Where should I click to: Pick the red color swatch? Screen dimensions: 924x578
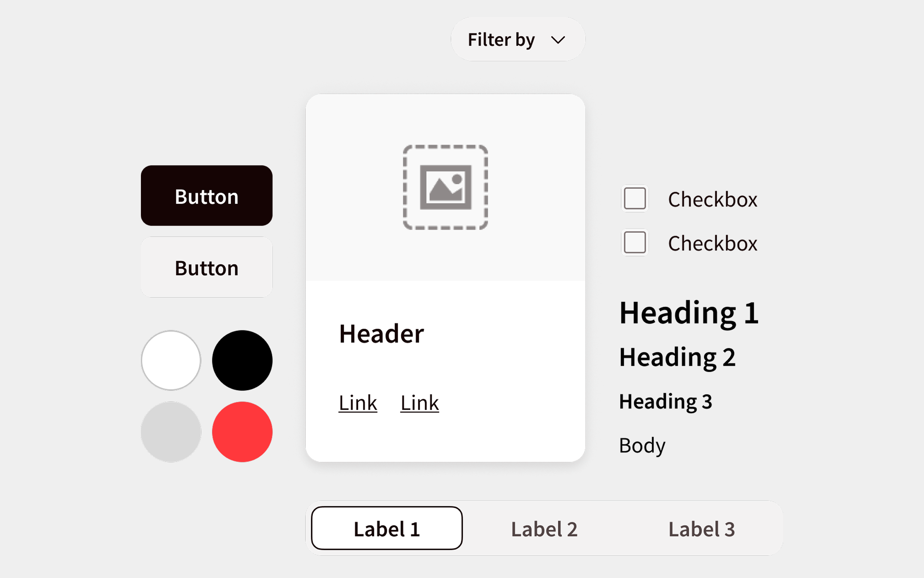(x=242, y=432)
